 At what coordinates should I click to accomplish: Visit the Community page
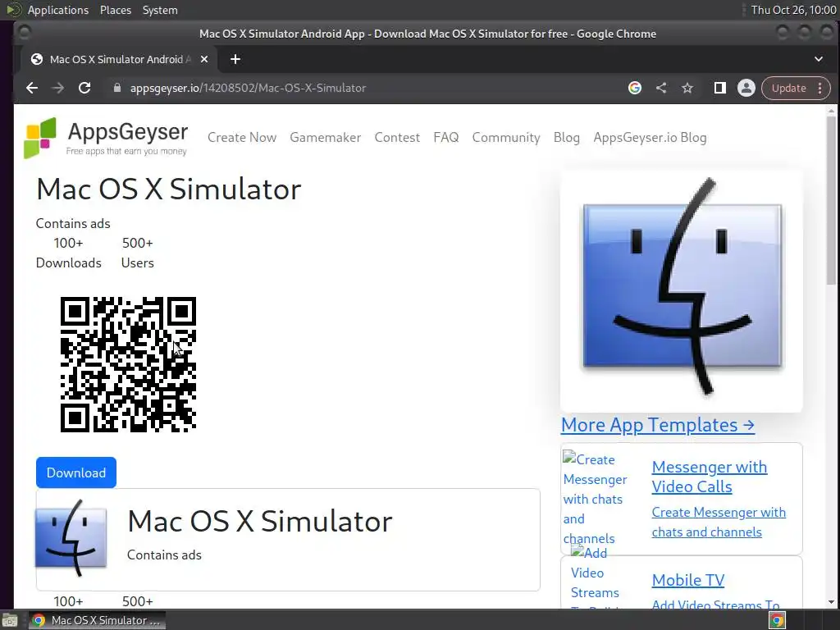point(505,138)
